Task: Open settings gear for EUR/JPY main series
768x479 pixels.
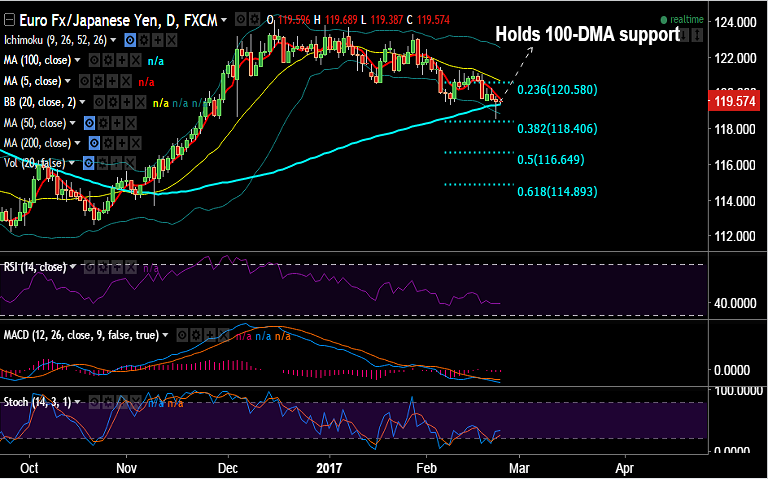Action: click(x=254, y=20)
